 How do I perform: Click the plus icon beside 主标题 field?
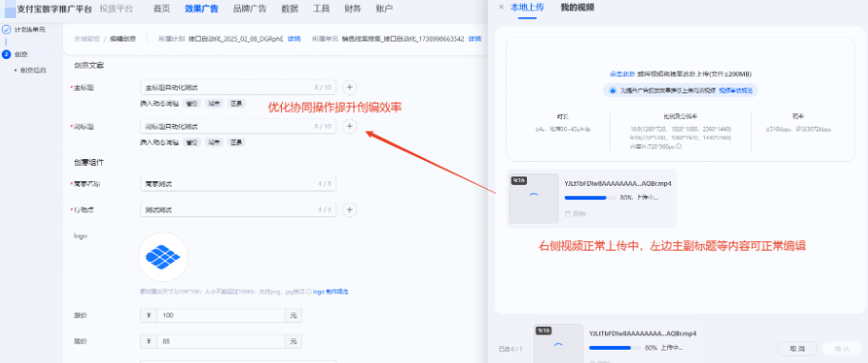350,88
